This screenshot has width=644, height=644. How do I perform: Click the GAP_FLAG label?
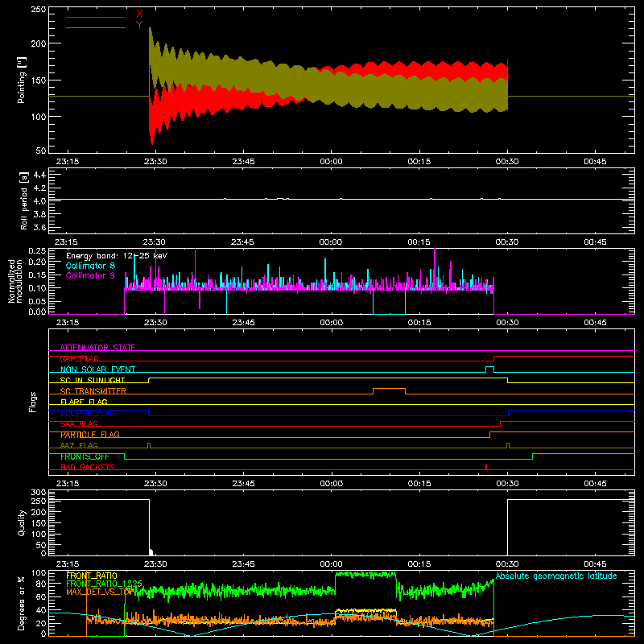coord(79,358)
